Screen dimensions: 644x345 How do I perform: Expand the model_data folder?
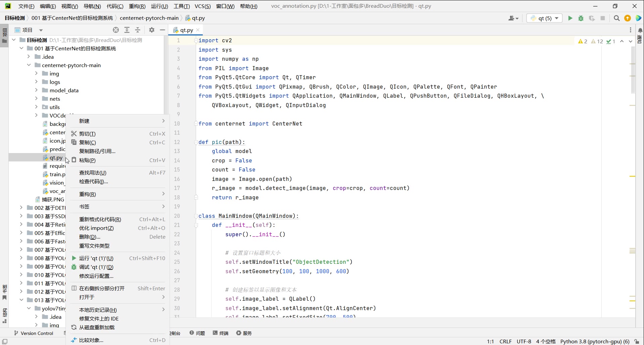(36, 90)
